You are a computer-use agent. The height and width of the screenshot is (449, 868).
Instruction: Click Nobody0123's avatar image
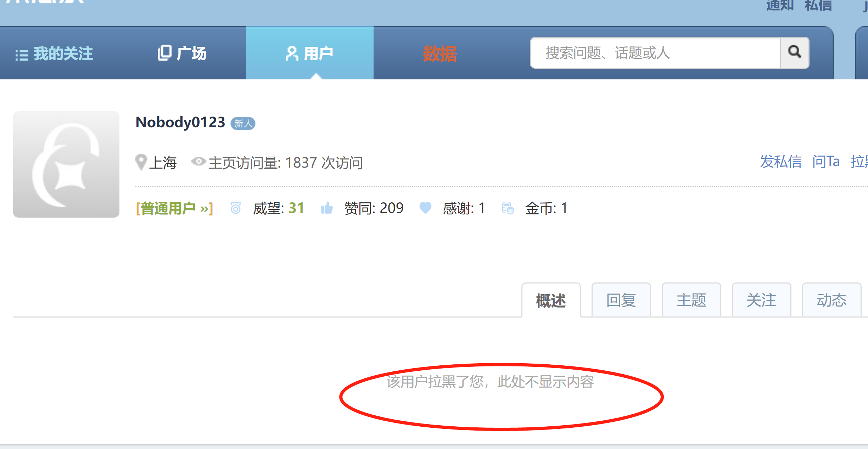66,164
